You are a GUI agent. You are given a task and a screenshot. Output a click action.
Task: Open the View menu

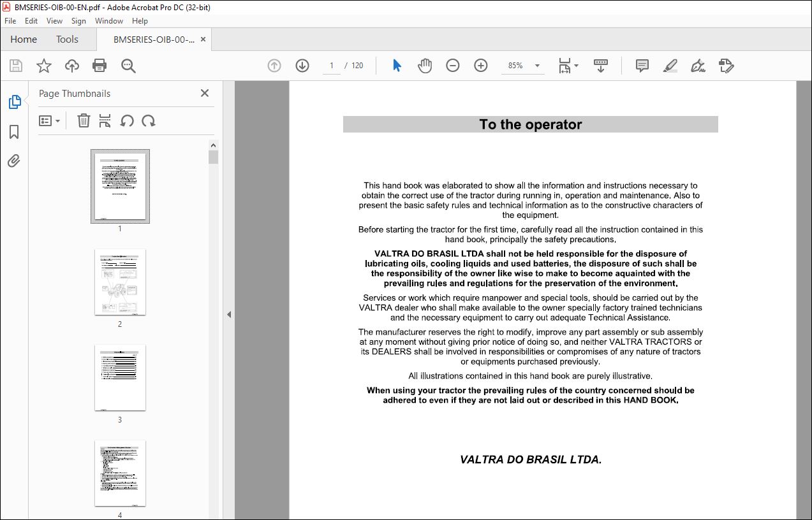[x=55, y=21]
